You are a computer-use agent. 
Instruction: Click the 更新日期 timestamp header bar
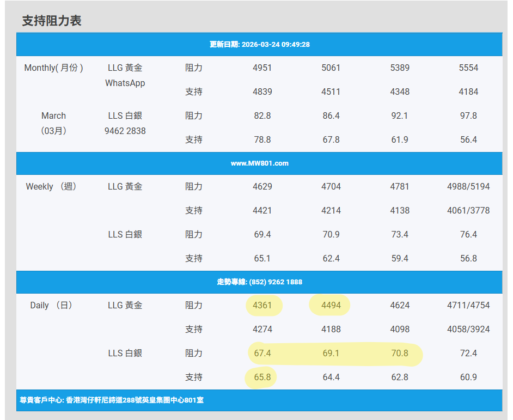tap(259, 45)
